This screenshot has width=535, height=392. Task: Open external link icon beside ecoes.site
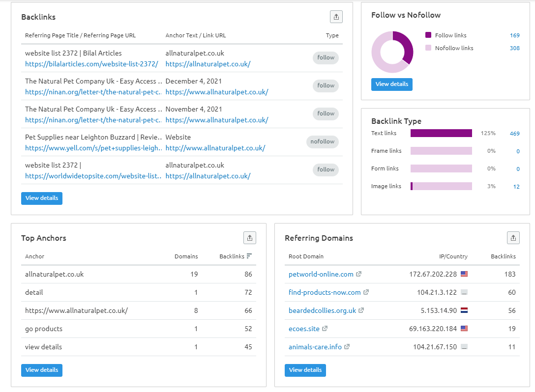click(x=325, y=329)
